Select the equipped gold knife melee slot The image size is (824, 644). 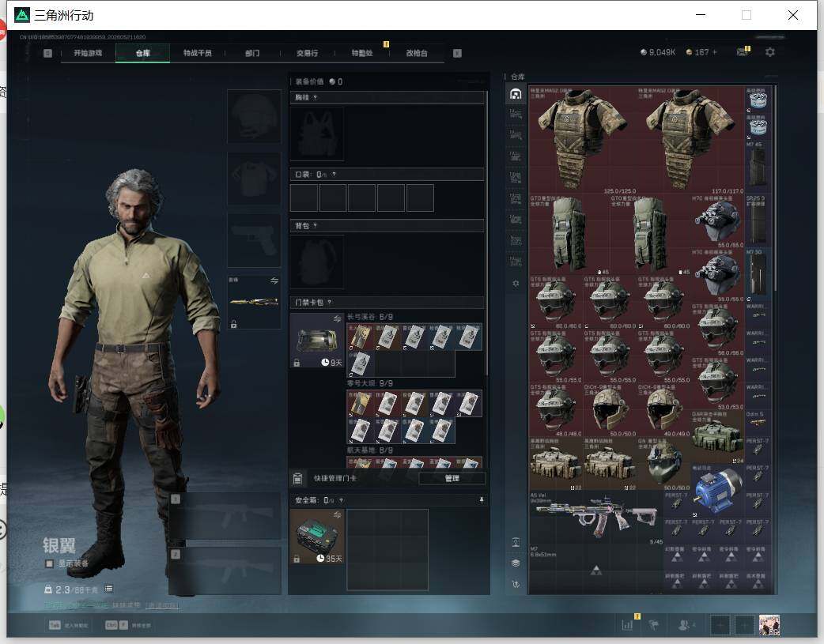(x=254, y=302)
